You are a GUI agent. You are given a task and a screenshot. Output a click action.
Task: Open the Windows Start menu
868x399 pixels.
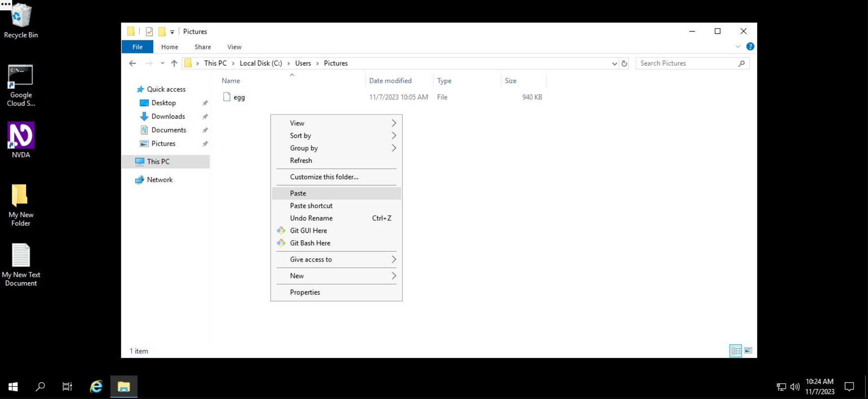click(13, 387)
